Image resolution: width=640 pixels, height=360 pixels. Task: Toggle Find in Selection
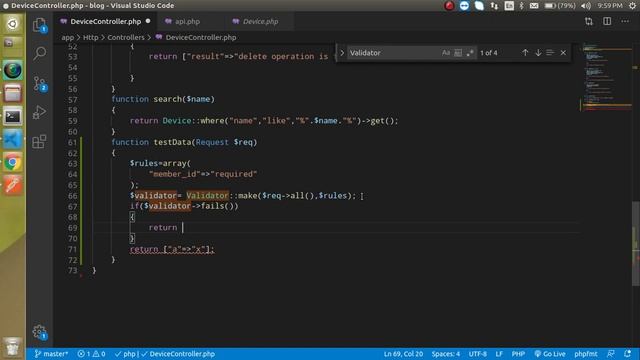(x=550, y=53)
